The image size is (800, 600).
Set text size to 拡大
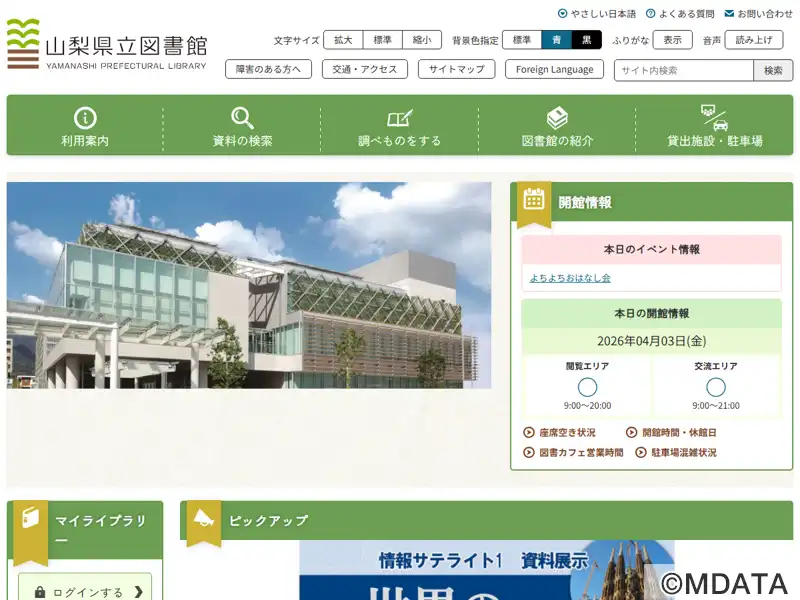pyautogui.click(x=343, y=40)
